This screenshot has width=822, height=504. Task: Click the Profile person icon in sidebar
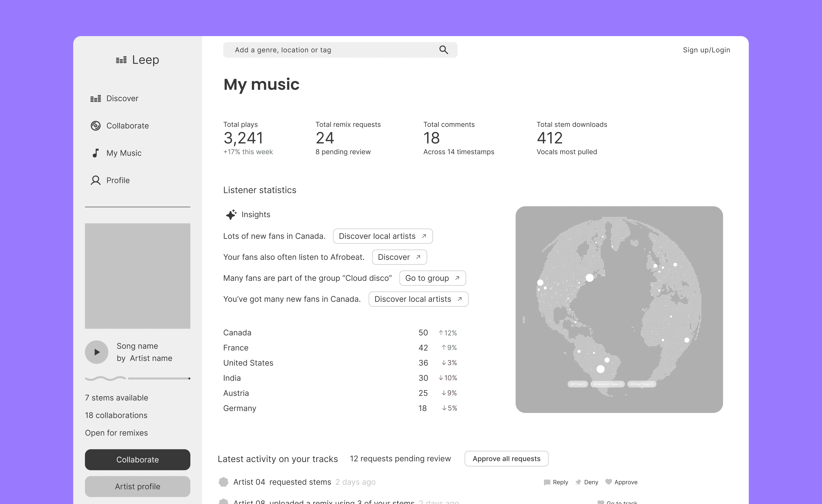click(95, 181)
